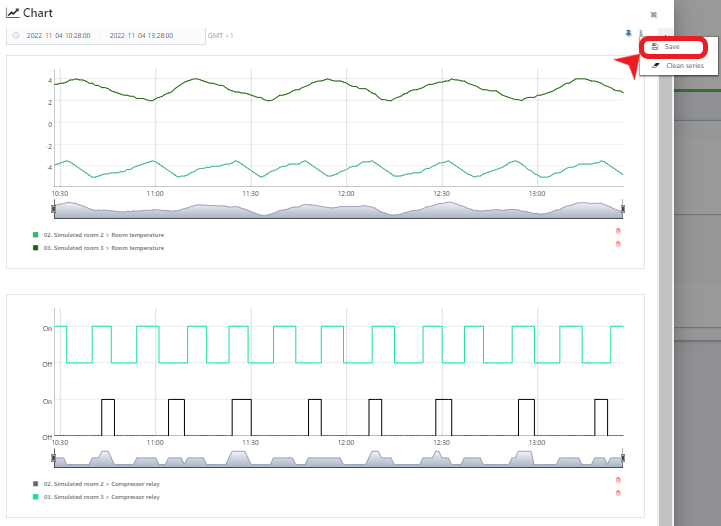This screenshot has width=721, height=526.
Task: Click left handle of temperature range navigator
Action: (x=54, y=208)
